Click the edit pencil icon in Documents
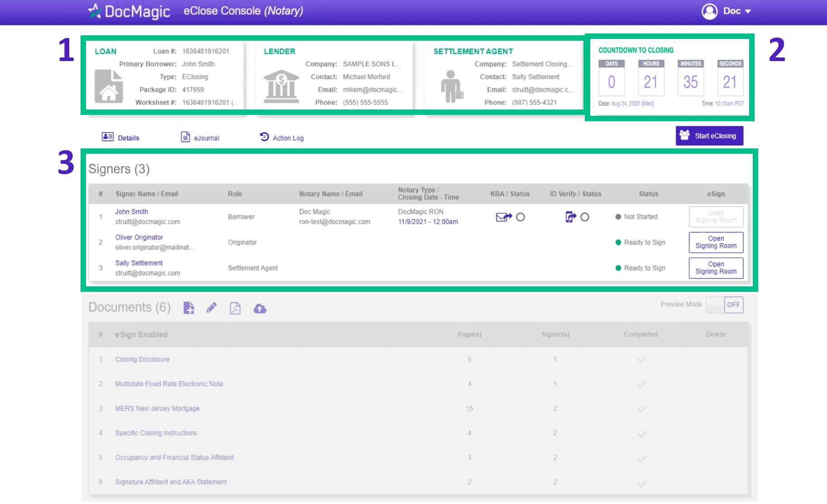Image resolution: width=827 pixels, height=504 pixels. click(x=211, y=308)
